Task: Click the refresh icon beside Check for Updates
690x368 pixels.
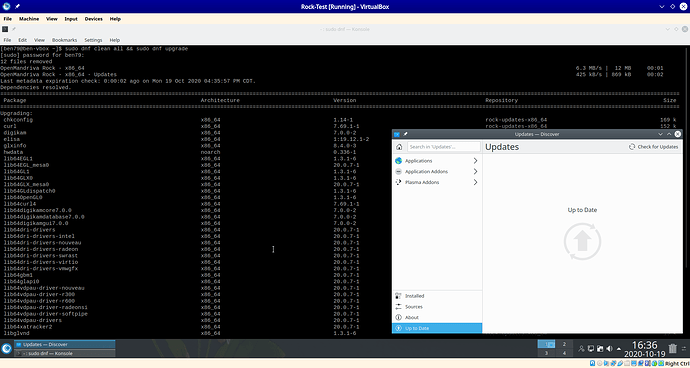Action: (632, 147)
